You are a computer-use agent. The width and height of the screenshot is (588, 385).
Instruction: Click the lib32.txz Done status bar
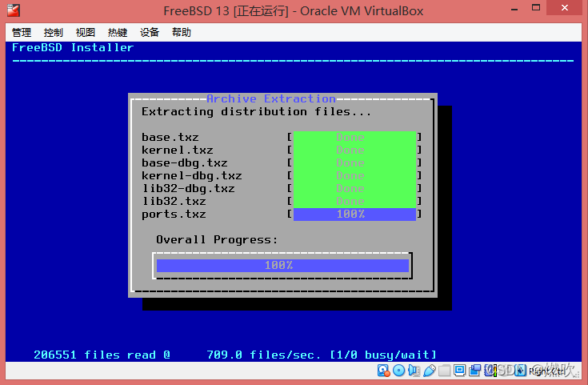pyautogui.click(x=354, y=201)
